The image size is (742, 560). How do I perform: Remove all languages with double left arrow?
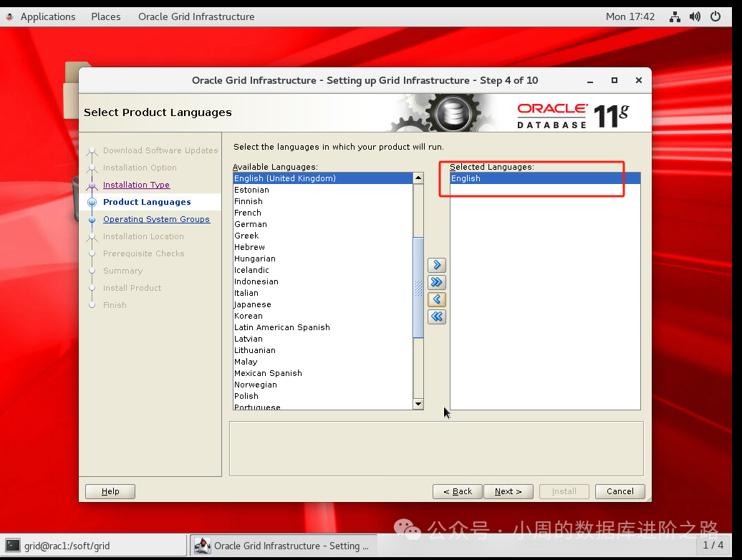click(x=437, y=317)
